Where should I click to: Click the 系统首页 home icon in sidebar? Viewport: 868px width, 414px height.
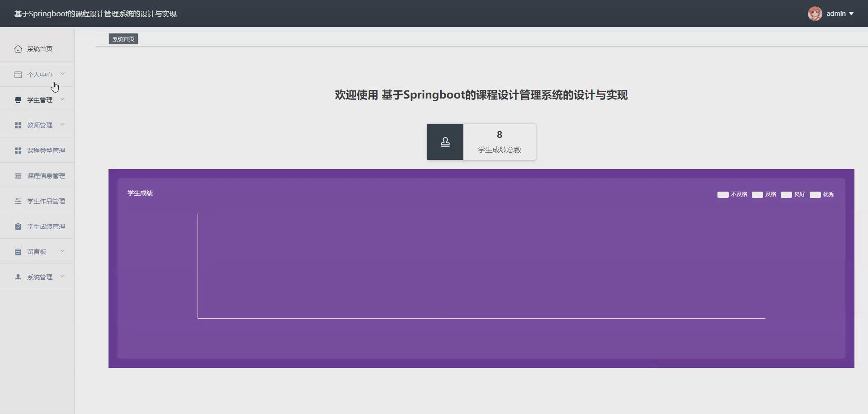18,49
